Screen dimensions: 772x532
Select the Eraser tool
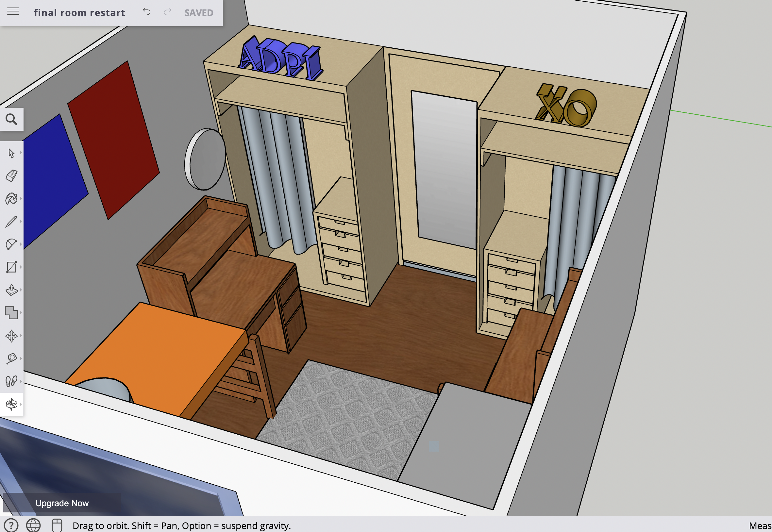point(11,176)
